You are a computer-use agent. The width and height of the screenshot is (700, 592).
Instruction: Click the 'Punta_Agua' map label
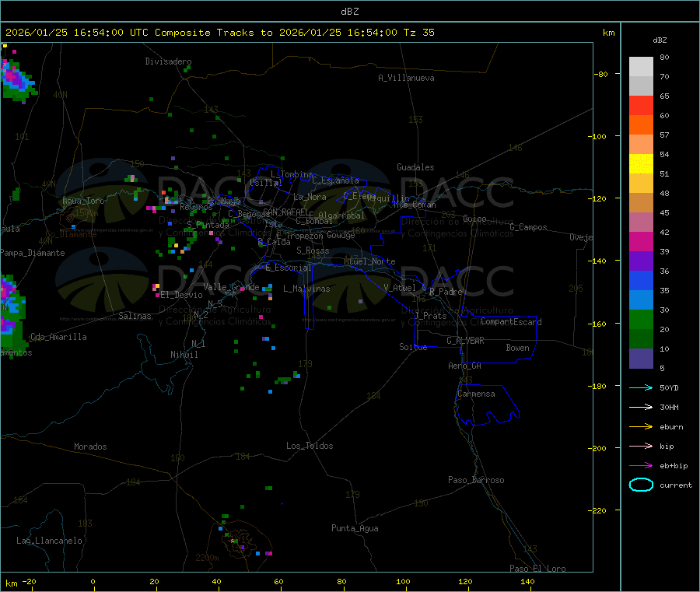coord(355,528)
